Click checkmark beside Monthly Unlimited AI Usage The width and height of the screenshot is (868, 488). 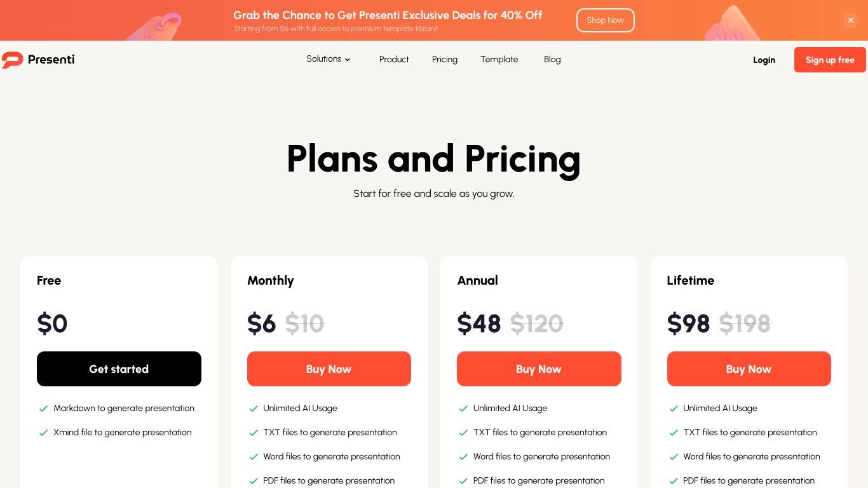pos(254,409)
